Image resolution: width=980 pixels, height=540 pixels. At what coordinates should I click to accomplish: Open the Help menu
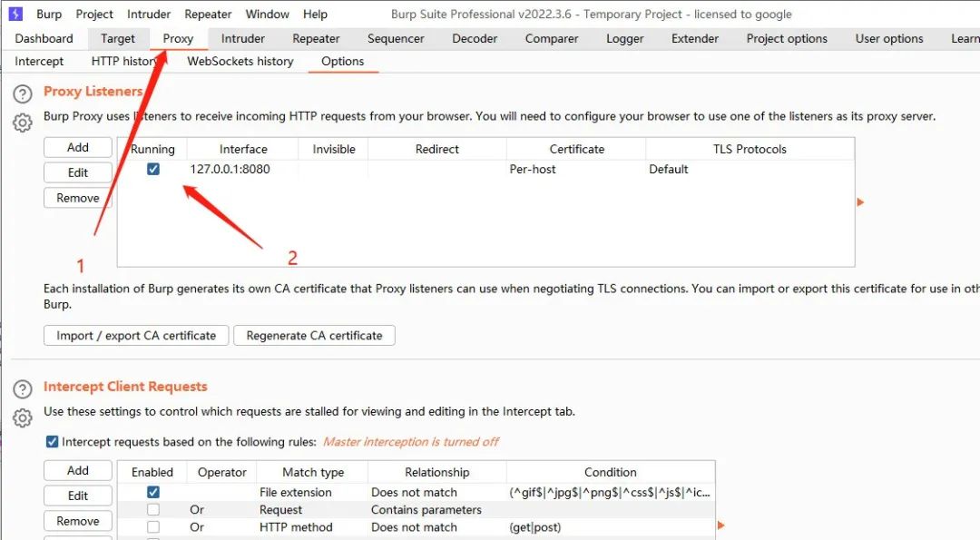(x=315, y=14)
